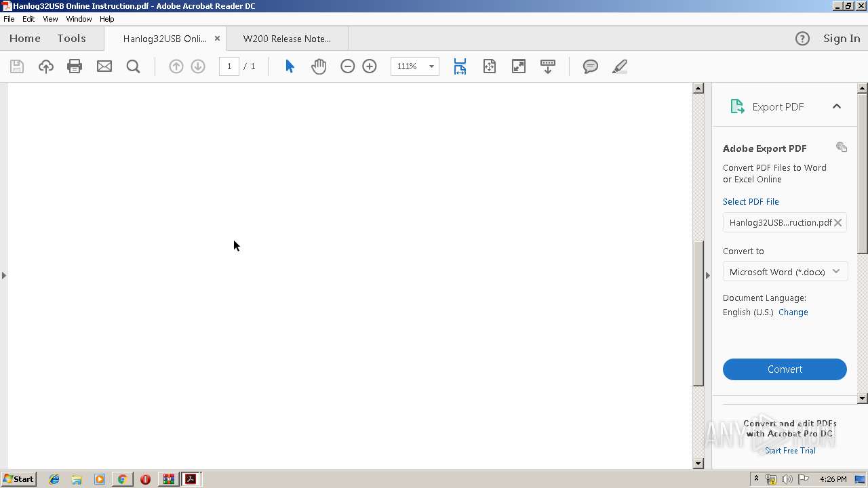Viewport: 868px width, 488px height.
Task: Click the volume tray icon
Action: (x=787, y=479)
